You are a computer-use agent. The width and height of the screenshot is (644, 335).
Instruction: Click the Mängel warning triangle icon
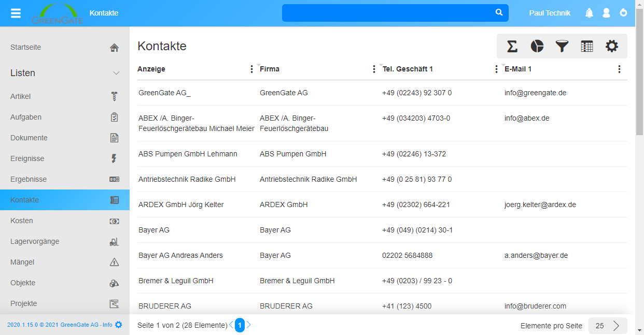pyautogui.click(x=115, y=262)
